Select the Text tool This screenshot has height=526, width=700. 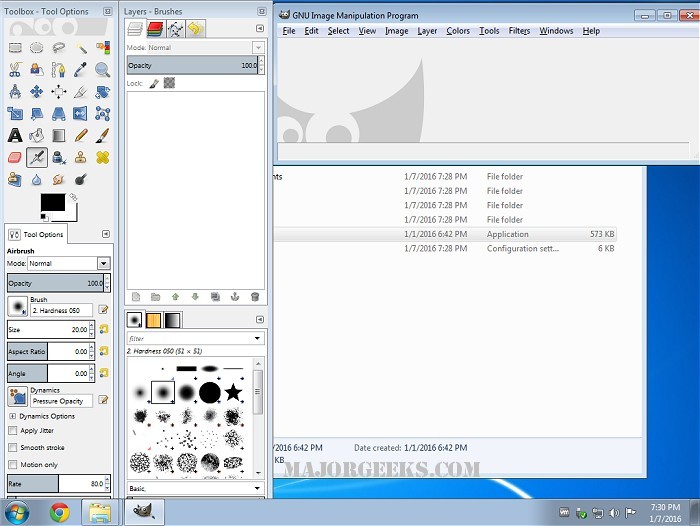[x=15, y=135]
